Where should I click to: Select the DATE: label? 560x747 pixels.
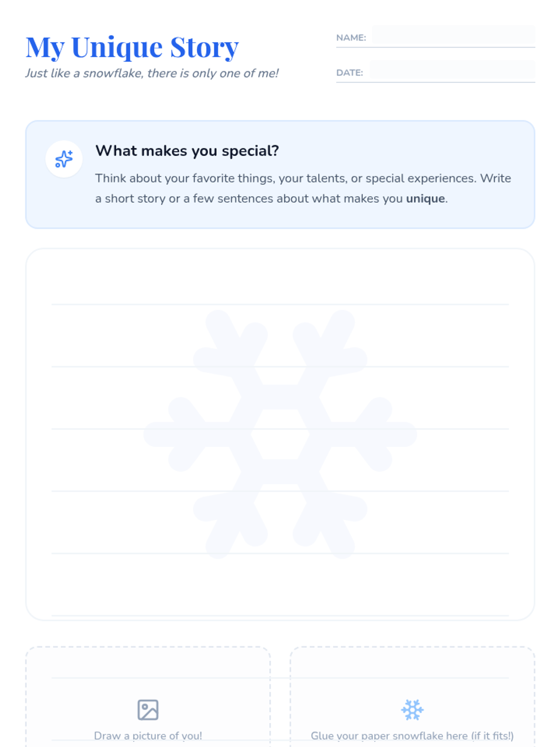tap(350, 73)
